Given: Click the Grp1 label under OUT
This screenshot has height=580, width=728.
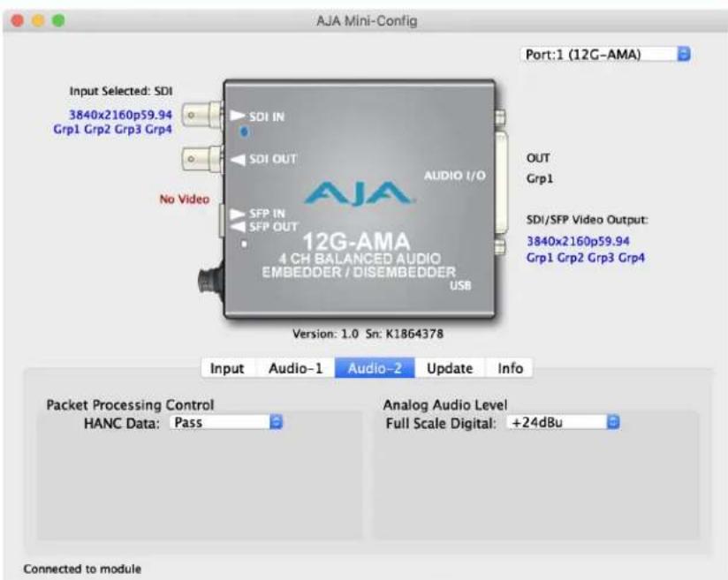Looking at the screenshot, I should tap(540, 178).
